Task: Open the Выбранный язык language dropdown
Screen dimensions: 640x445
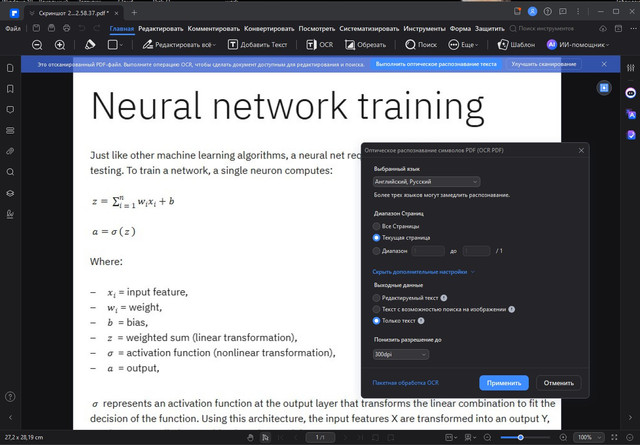Action: pos(426,181)
